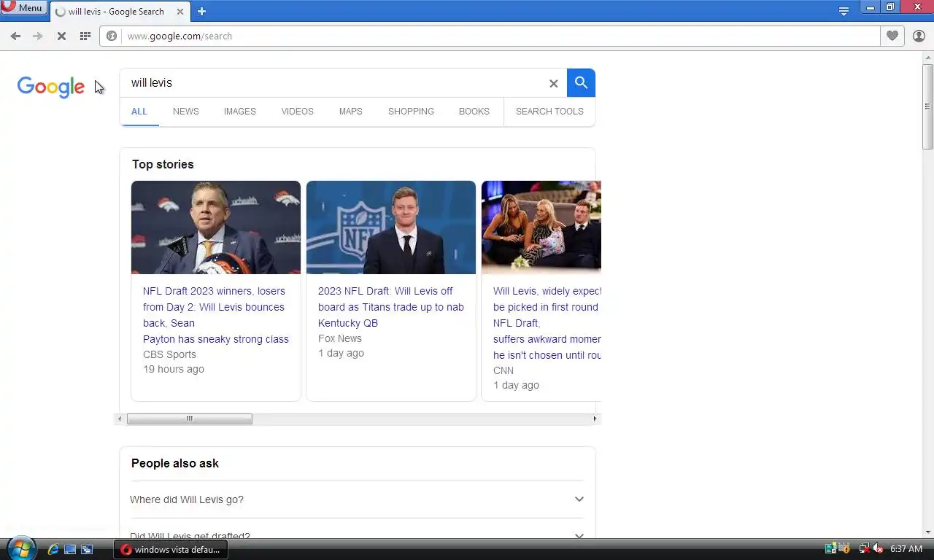Click the 'CNN' source label
This screenshot has width=934, height=560.
(x=503, y=370)
